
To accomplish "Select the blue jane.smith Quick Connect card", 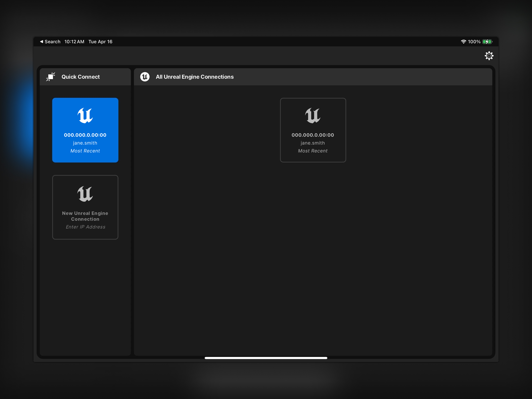I will coord(85,130).
